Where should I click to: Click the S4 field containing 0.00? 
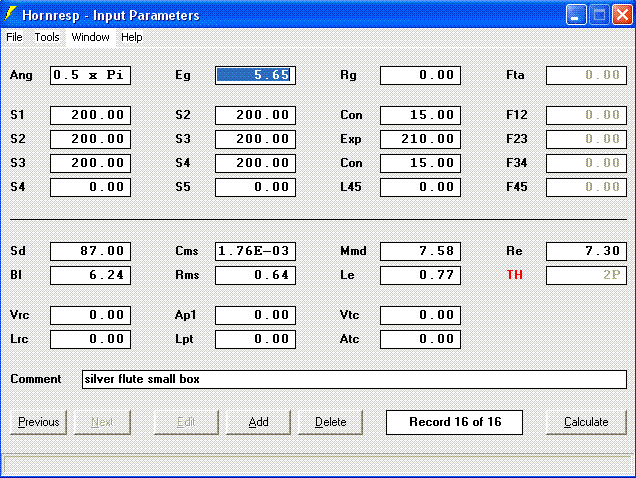(90, 187)
